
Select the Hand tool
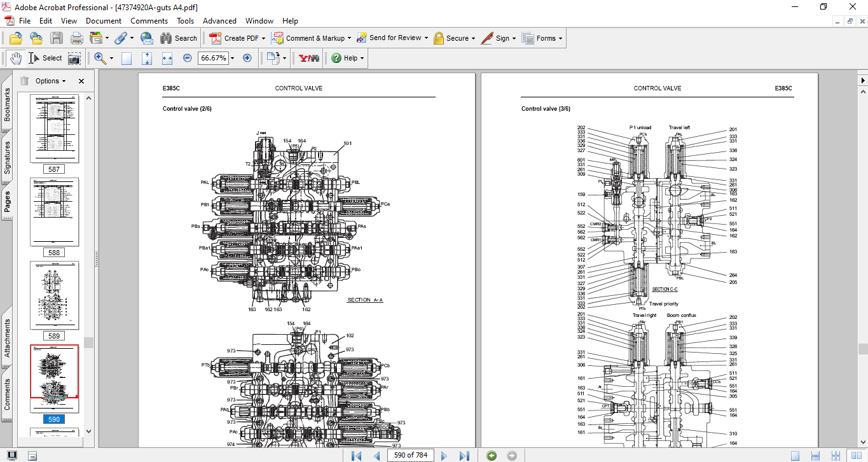coord(16,58)
